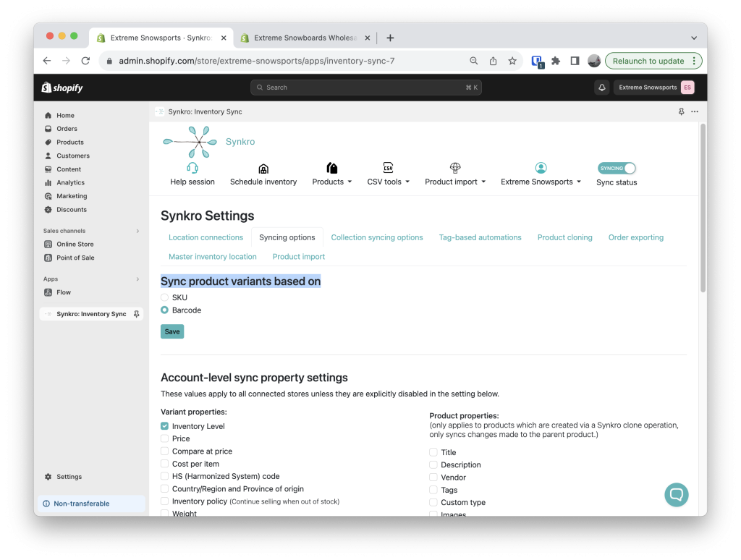Switch to Collection syncing options tab

(376, 237)
